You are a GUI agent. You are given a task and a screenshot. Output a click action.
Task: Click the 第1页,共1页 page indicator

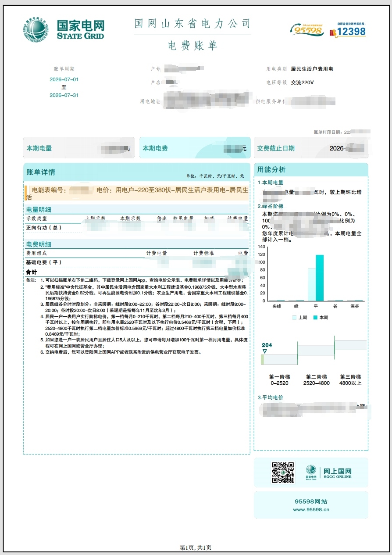pos(196,548)
